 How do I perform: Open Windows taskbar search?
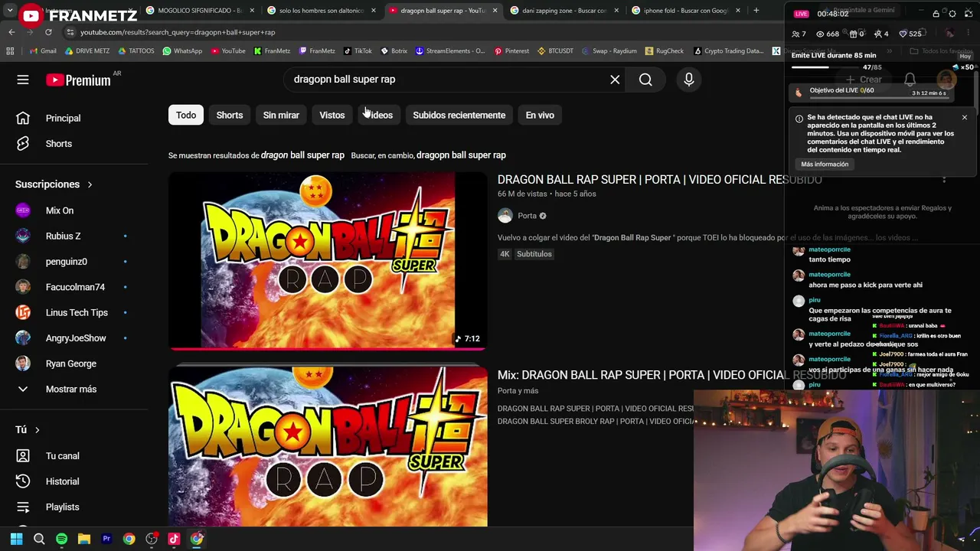point(39,539)
